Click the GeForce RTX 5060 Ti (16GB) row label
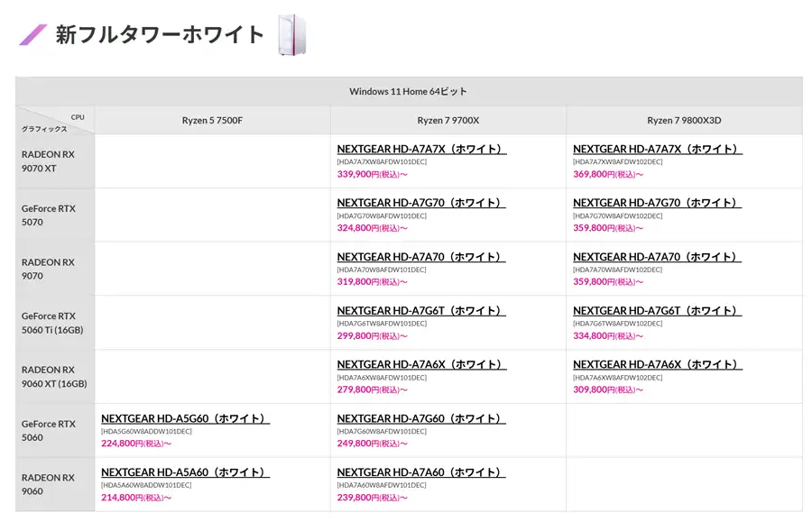The height and width of the screenshot is (531, 812). tap(52, 323)
